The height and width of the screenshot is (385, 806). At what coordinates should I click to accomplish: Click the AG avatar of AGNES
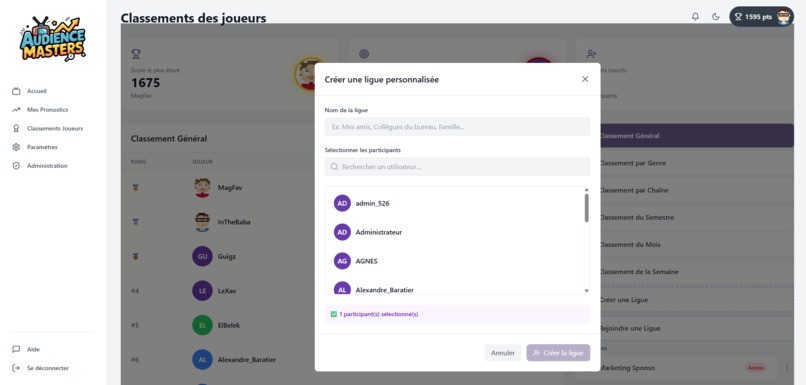342,261
